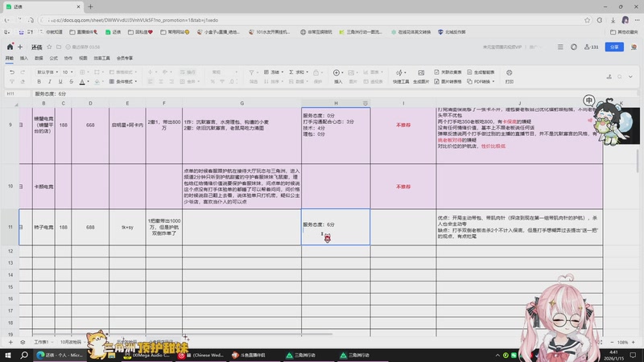Open the PDF转换 conversion menu
The image size is (644, 362).
pos(481,82)
